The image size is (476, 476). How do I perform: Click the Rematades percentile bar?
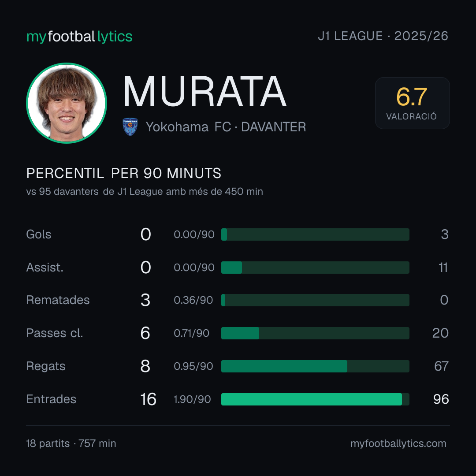(x=315, y=300)
